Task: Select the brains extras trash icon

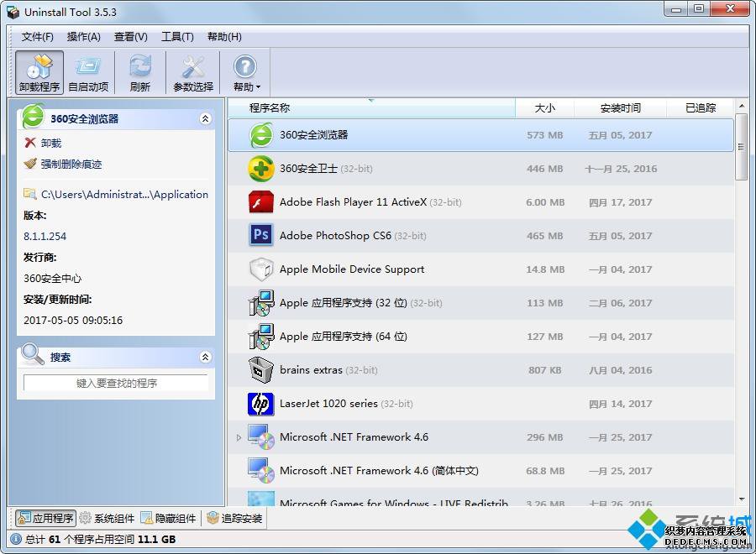Action: pos(261,370)
